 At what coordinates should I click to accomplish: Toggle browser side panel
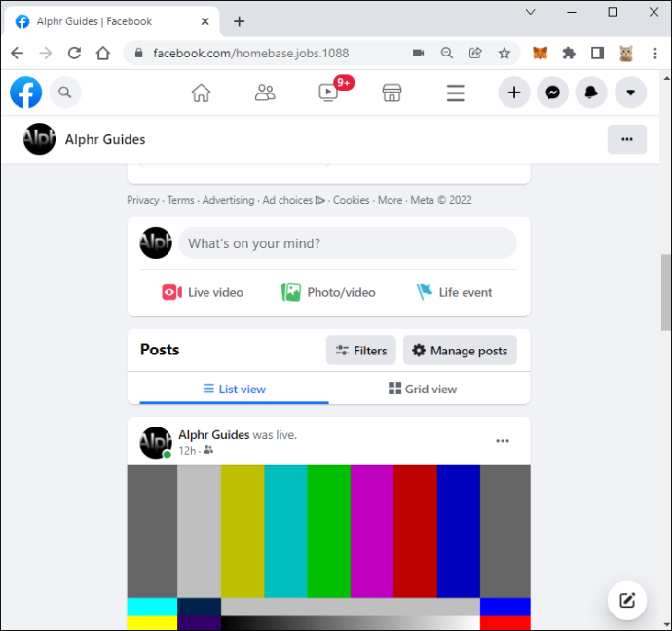pos(597,54)
